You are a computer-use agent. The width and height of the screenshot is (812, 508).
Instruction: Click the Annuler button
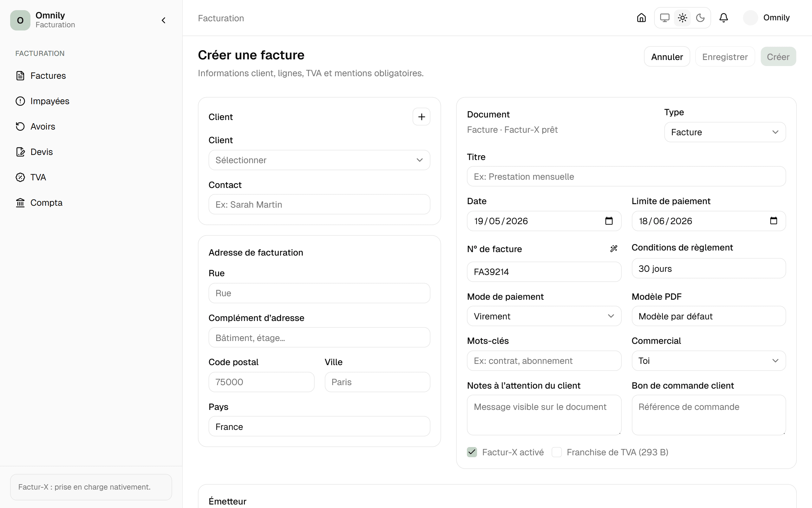[x=667, y=57]
